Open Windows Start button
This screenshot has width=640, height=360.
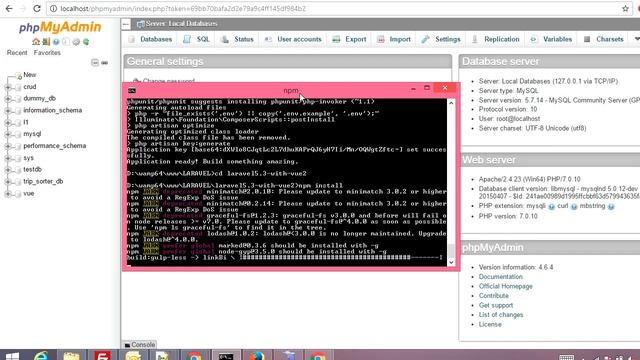12,356
